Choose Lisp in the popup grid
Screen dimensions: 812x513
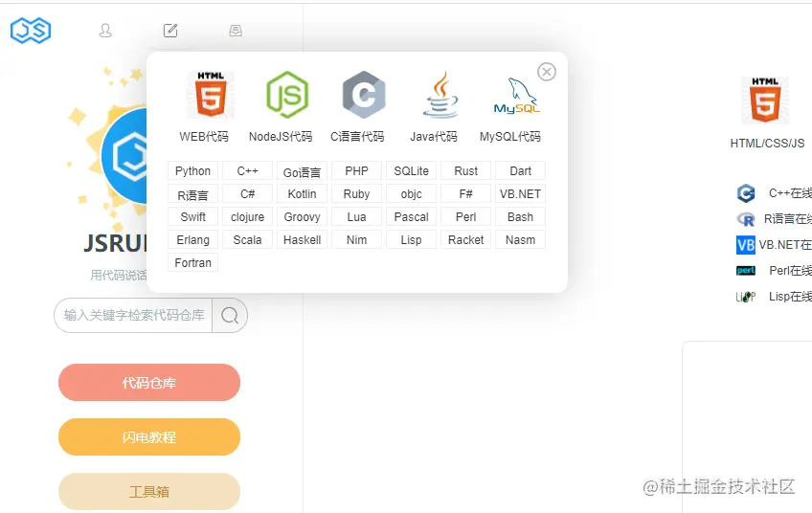click(411, 239)
